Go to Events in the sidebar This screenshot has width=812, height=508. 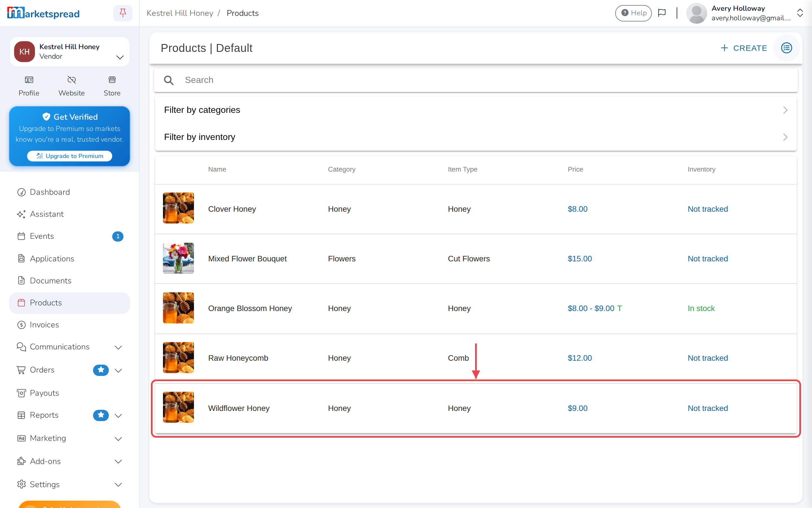tap(69, 236)
